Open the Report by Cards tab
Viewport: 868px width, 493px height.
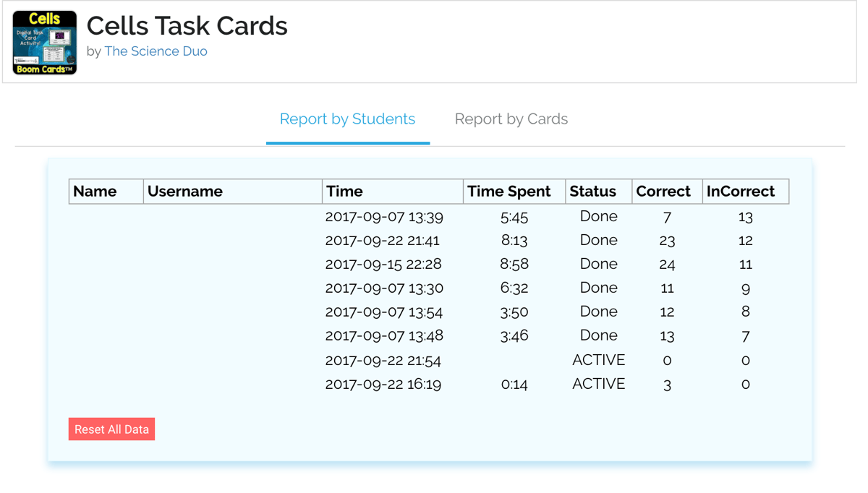[511, 119]
